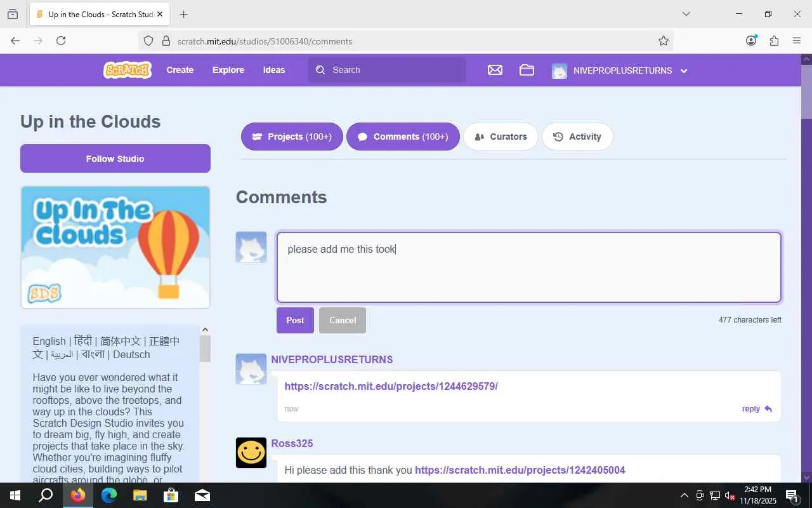Click the comment text box
Viewport: 812px width, 508px height.
[529, 267]
